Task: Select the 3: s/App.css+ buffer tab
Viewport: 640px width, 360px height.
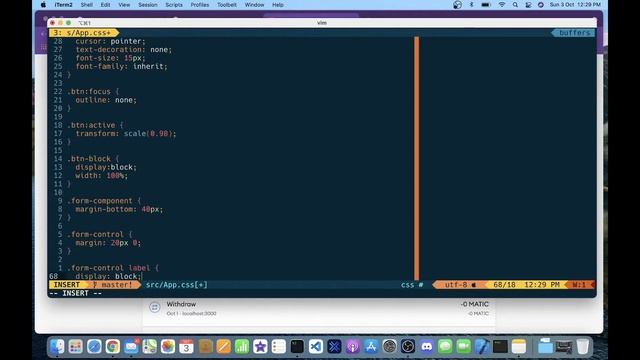Action: (x=83, y=33)
